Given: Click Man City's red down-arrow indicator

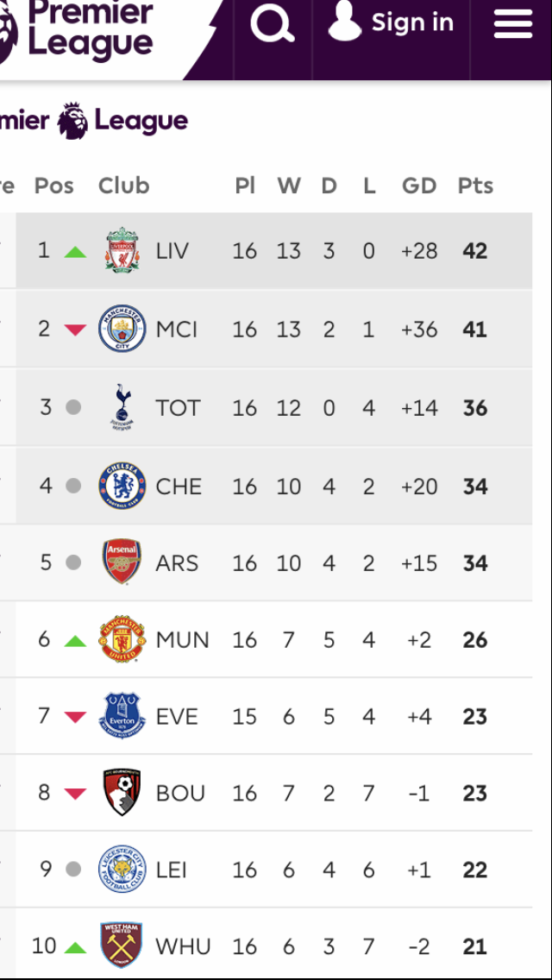Looking at the screenshot, I should [x=76, y=330].
